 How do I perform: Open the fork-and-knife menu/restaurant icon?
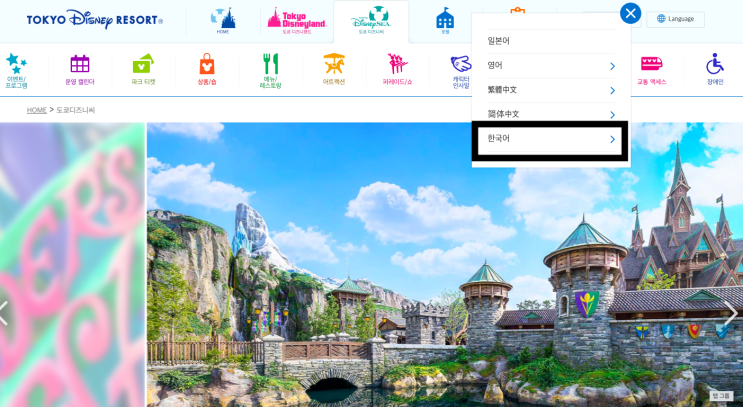tap(271, 71)
